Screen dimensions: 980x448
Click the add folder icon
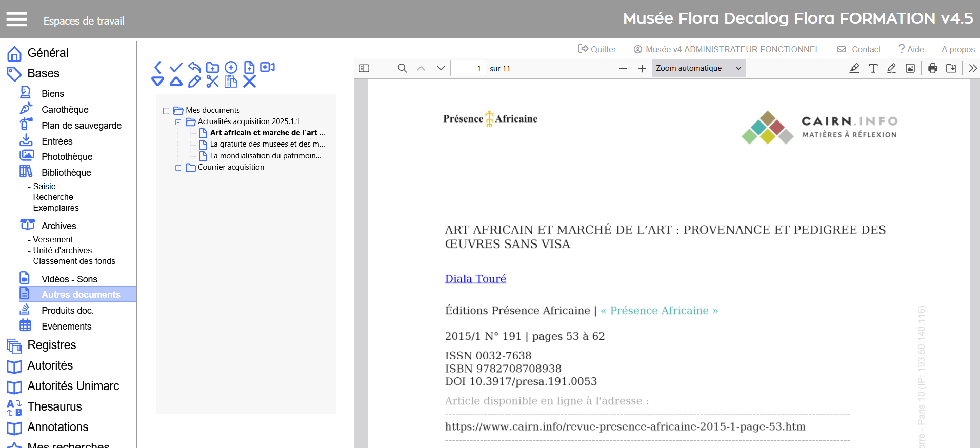click(x=212, y=68)
